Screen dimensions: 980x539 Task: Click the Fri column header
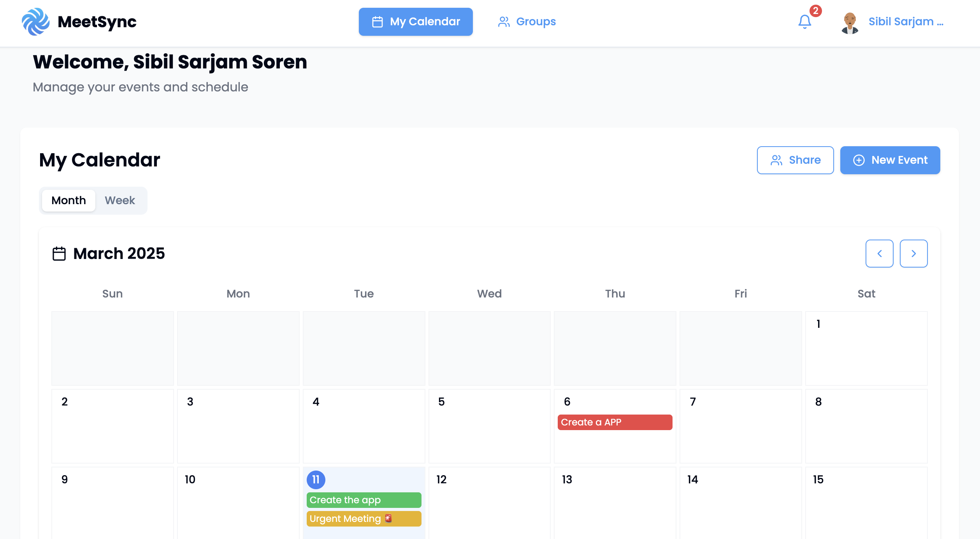[741, 294]
